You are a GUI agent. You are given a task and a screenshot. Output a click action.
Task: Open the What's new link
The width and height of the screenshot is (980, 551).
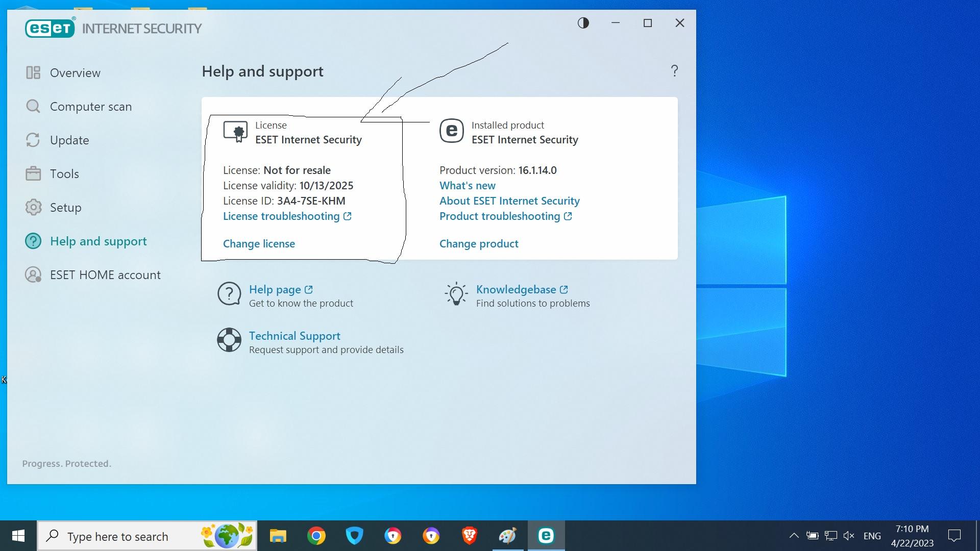click(x=468, y=186)
